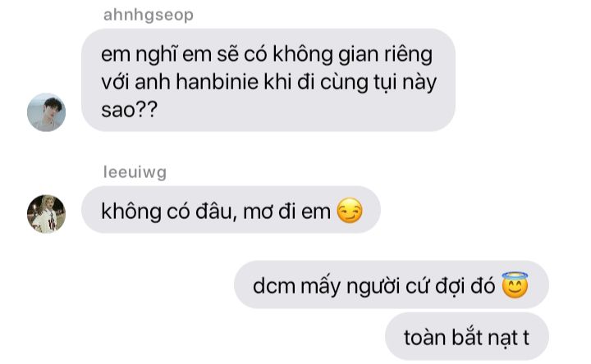This screenshot has height=364, width=591.
Task: Select the 'không có đâu, mơ đi em' bubble
Action: [231, 210]
